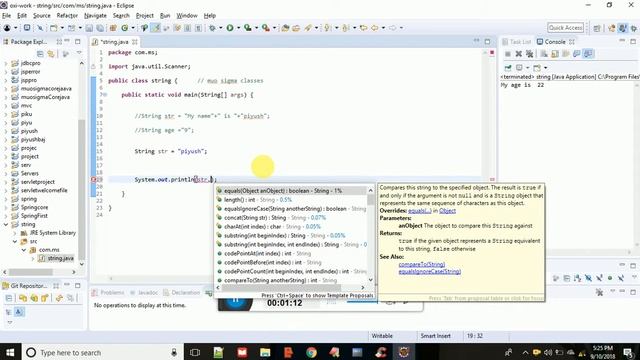640x360 pixels.
Task: Open the Project menu
Action: coord(144,16)
